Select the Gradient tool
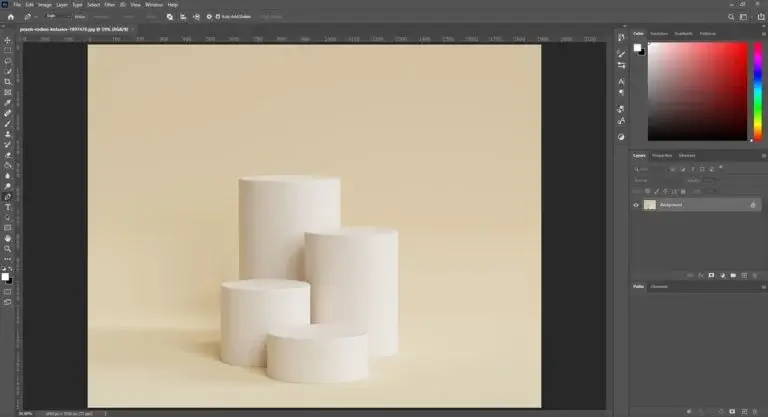768x417 pixels. pos(8,165)
